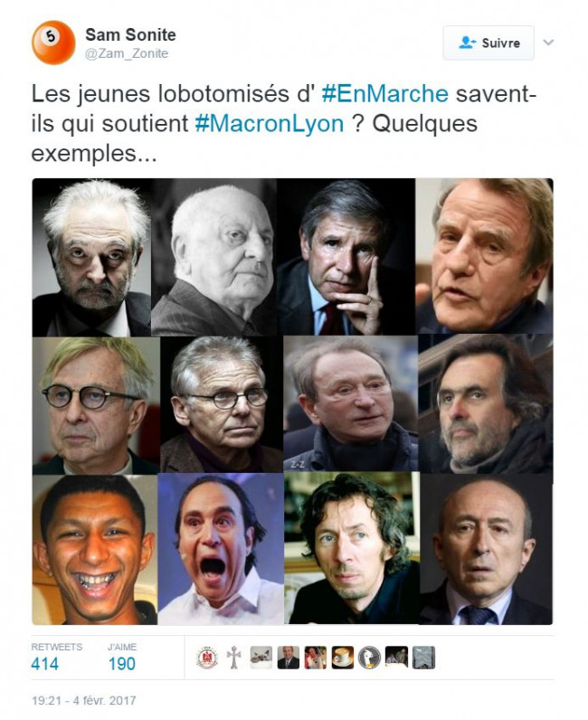Open the coffee cup liker avatar

point(343,658)
